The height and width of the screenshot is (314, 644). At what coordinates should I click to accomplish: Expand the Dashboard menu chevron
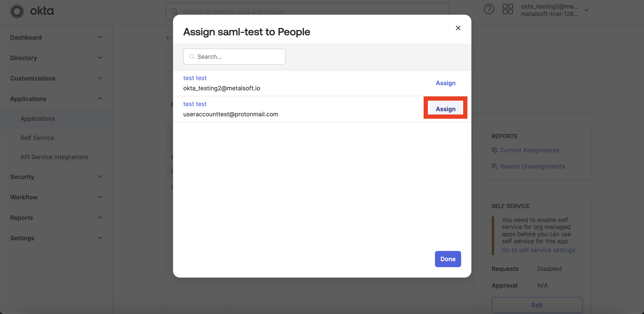[x=100, y=37]
